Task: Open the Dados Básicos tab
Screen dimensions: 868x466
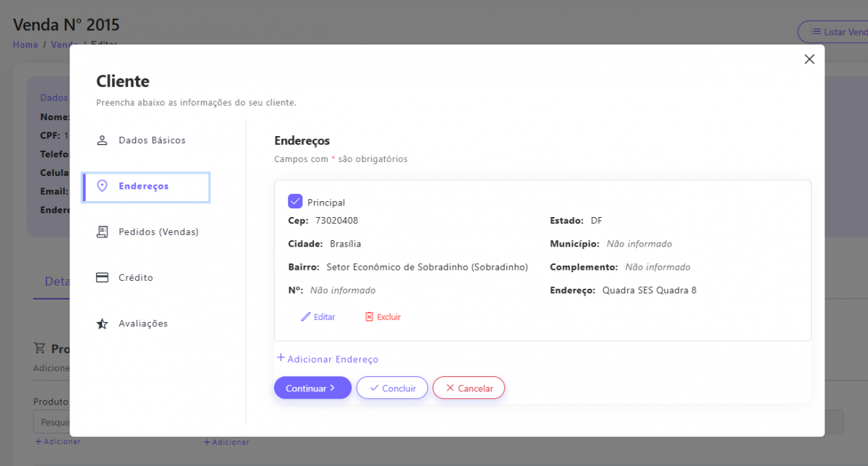Action: click(x=152, y=140)
